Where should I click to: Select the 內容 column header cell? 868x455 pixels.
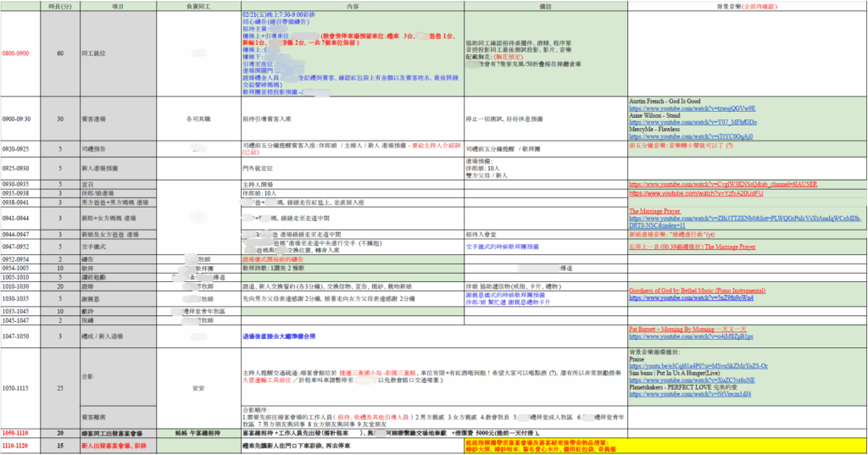point(351,6)
